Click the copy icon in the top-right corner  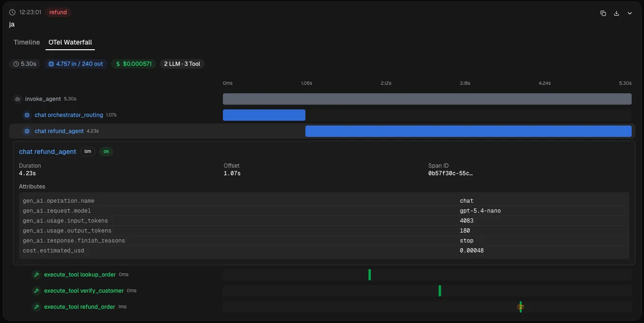pyautogui.click(x=603, y=13)
